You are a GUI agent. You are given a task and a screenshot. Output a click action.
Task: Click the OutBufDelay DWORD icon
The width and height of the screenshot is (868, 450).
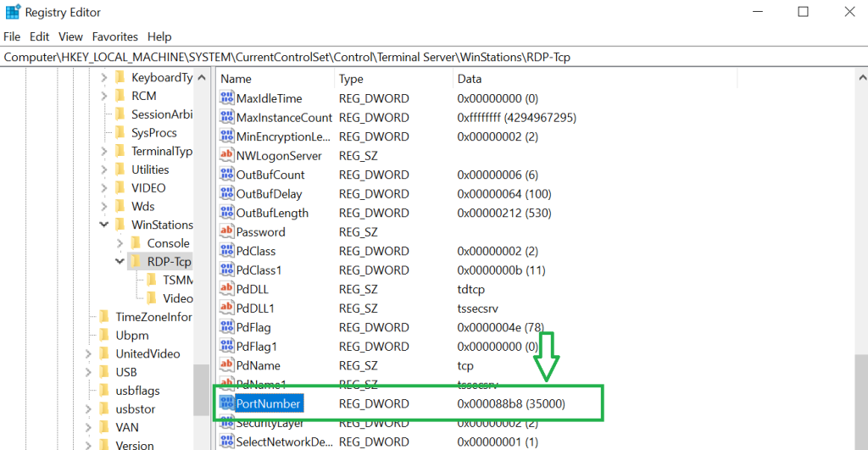tap(226, 194)
